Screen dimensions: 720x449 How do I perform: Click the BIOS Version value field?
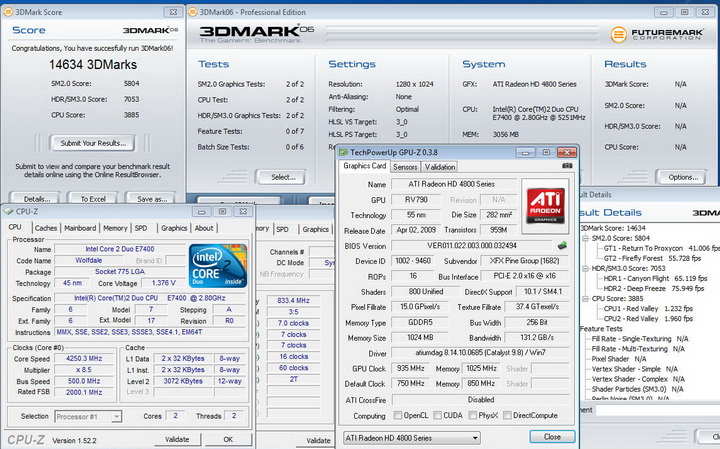tap(472, 246)
